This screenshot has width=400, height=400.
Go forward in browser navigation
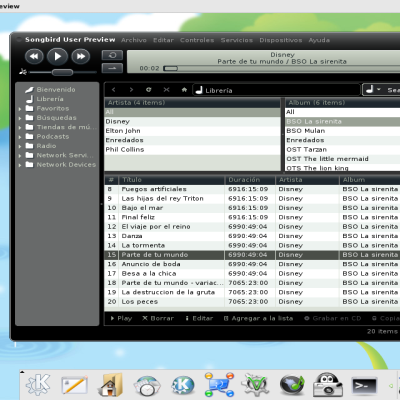tap(131, 90)
